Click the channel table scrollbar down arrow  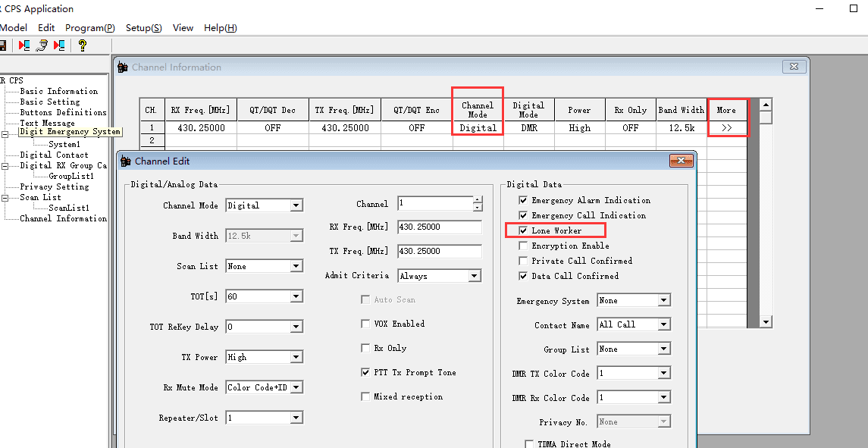[766, 322]
